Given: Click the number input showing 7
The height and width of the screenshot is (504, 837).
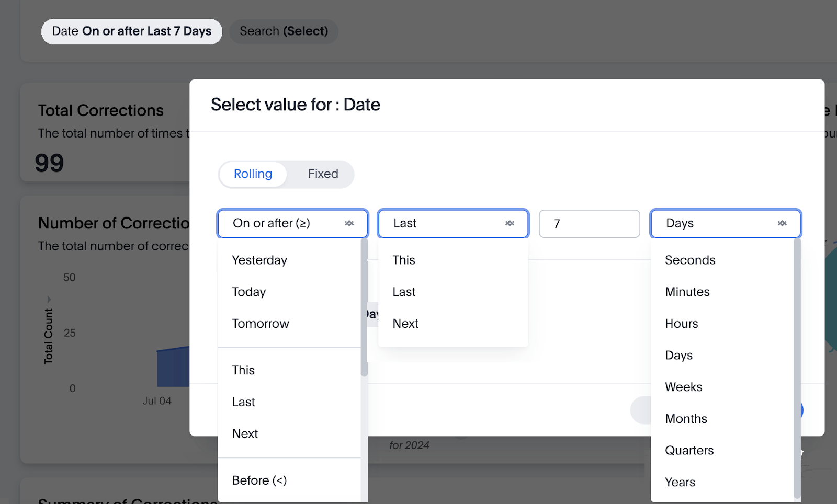Looking at the screenshot, I should pos(590,224).
